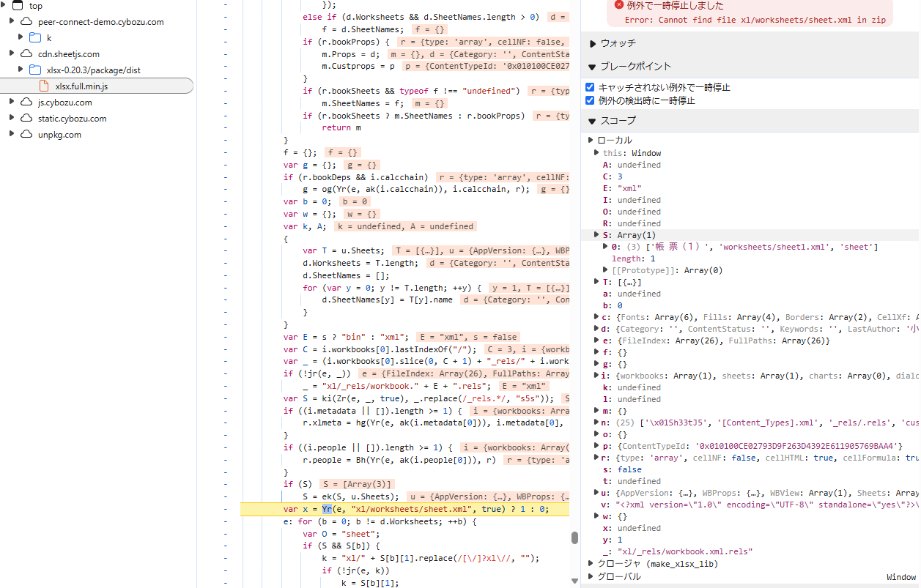Expand the クロージャ (make_xlsx_lib) scope
921x588 pixels.
[592, 564]
